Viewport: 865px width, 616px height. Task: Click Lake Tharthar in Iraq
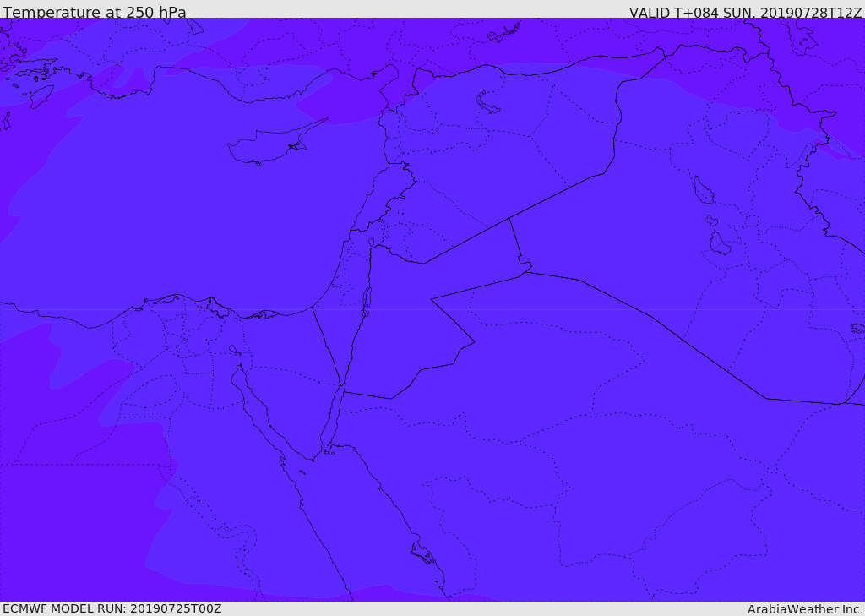point(703,190)
